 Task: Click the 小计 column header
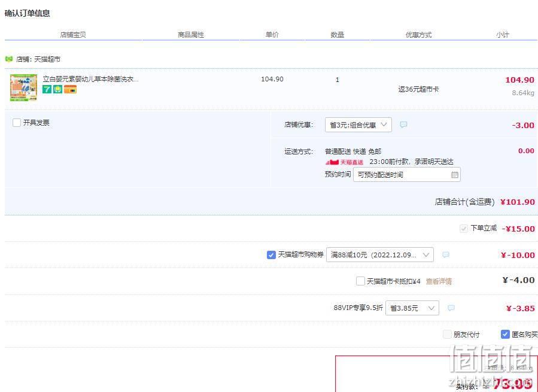tap(502, 35)
